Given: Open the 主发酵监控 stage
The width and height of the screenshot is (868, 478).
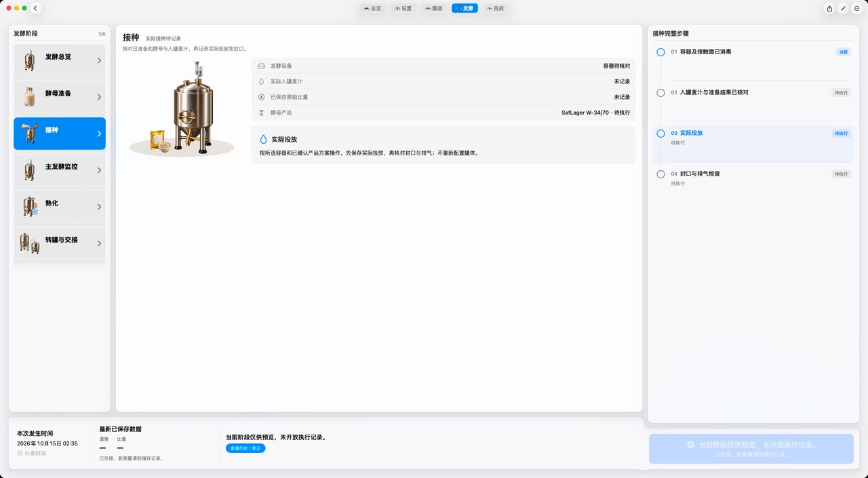Looking at the screenshot, I should [60, 170].
